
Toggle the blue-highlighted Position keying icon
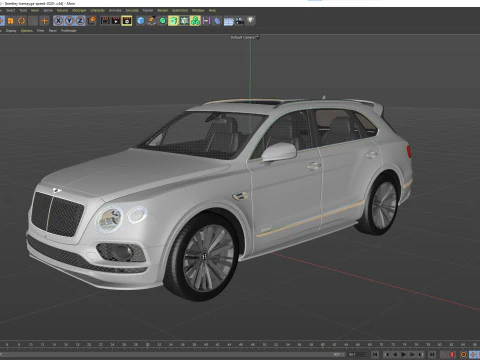click(472, 354)
